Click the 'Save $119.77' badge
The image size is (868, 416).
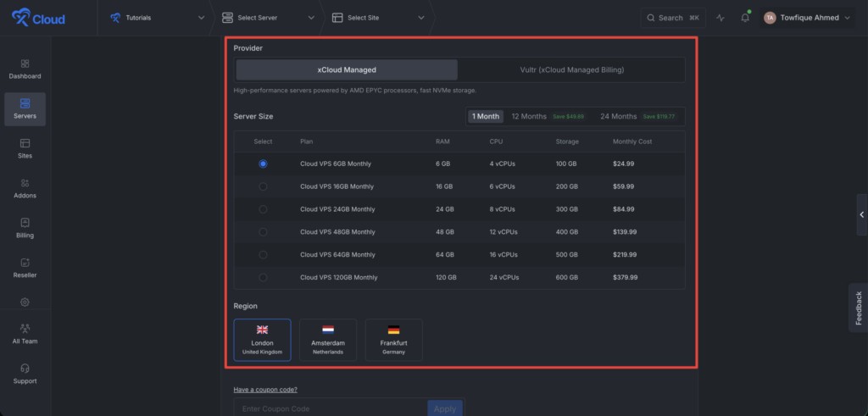(x=659, y=117)
